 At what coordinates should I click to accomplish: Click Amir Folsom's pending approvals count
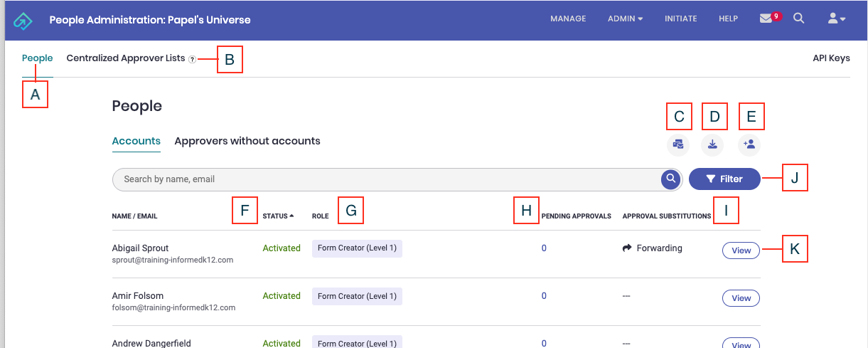pos(544,296)
